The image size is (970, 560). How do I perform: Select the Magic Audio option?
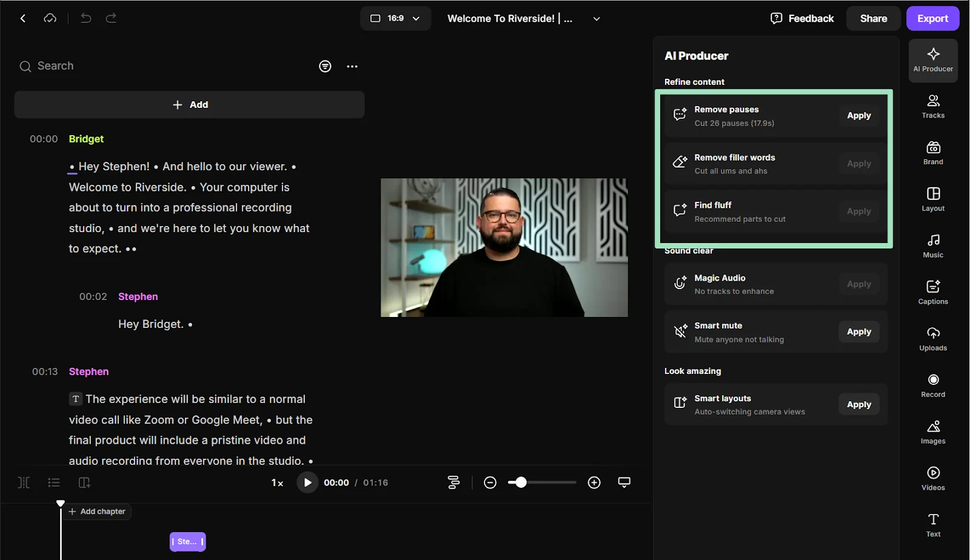coord(776,284)
